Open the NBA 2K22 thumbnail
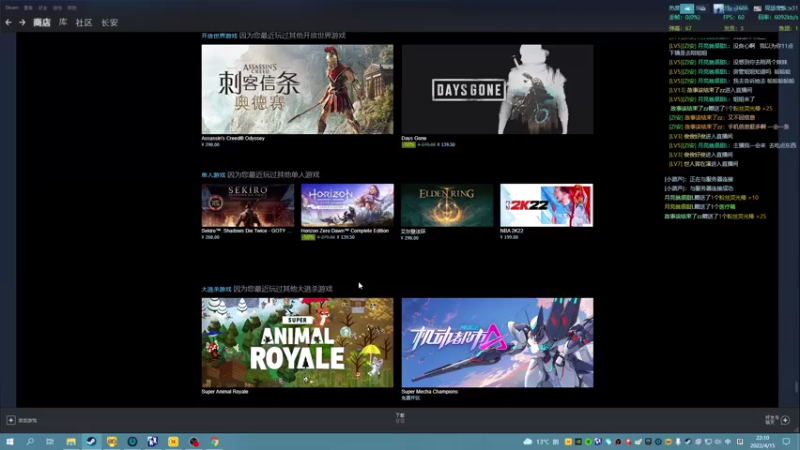This screenshot has height=450, width=800. coord(546,205)
